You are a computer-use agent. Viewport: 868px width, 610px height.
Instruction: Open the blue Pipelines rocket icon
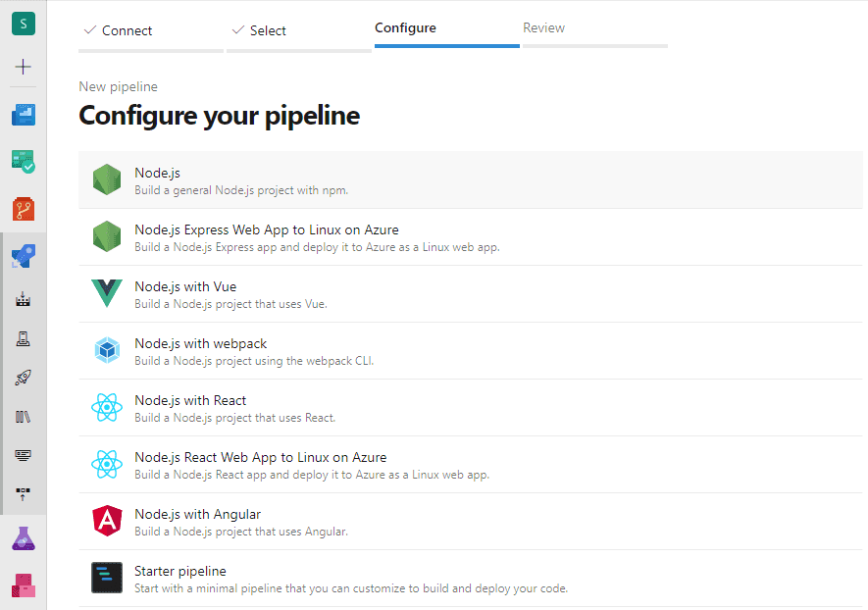pyautogui.click(x=24, y=256)
